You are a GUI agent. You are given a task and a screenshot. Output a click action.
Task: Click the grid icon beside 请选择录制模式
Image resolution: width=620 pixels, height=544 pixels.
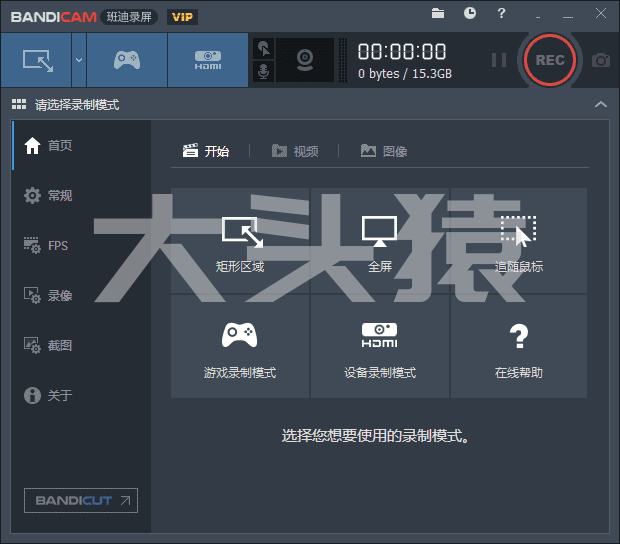[x=19, y=104]
